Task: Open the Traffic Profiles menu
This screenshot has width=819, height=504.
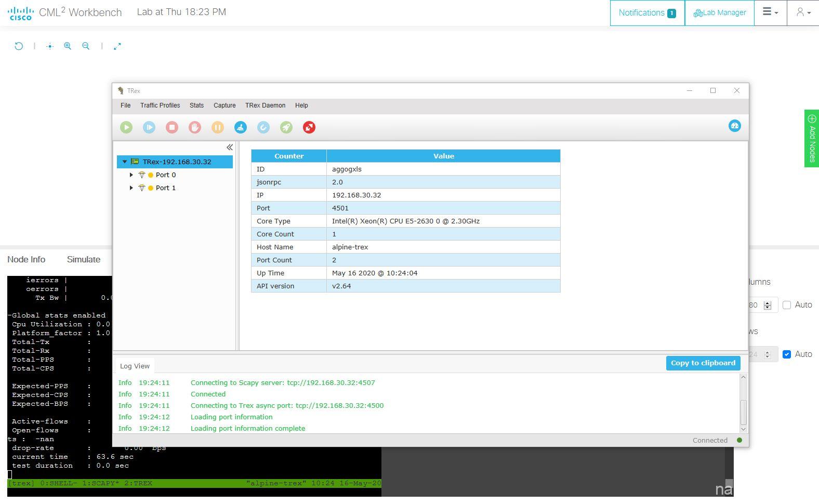Action: click(x=160, y=105)
